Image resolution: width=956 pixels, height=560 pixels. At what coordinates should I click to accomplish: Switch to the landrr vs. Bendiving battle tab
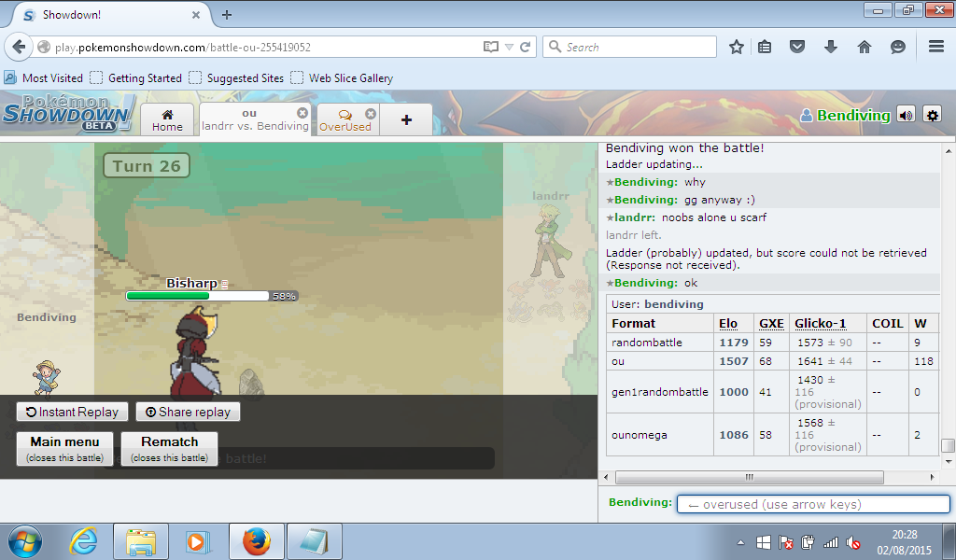[x=255, y=120]
